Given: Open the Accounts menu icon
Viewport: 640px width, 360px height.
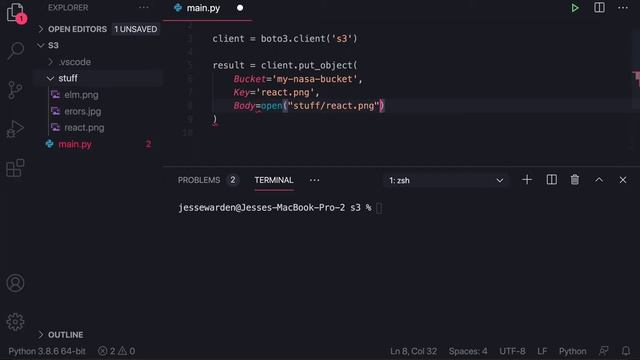Looking at the screenshot, I should (x=16, y=283).
